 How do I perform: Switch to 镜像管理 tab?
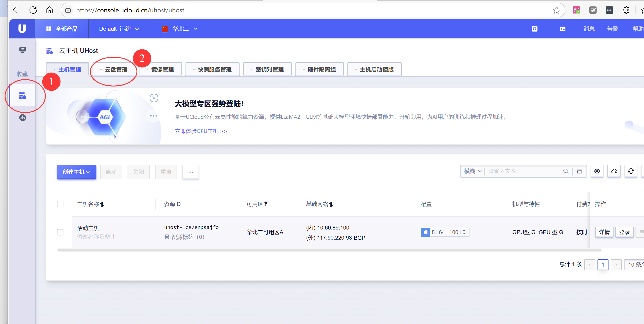(x=160, y=70)
